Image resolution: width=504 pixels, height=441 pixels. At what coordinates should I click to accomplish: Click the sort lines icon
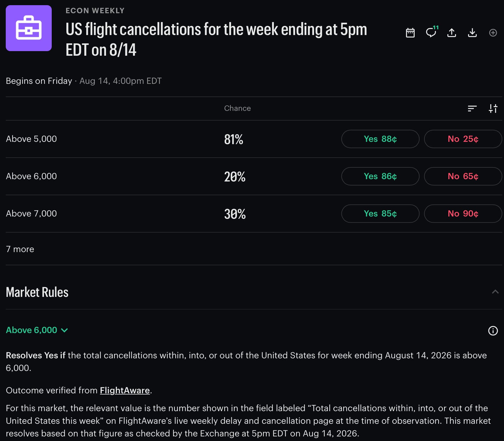tap(472, 108)
